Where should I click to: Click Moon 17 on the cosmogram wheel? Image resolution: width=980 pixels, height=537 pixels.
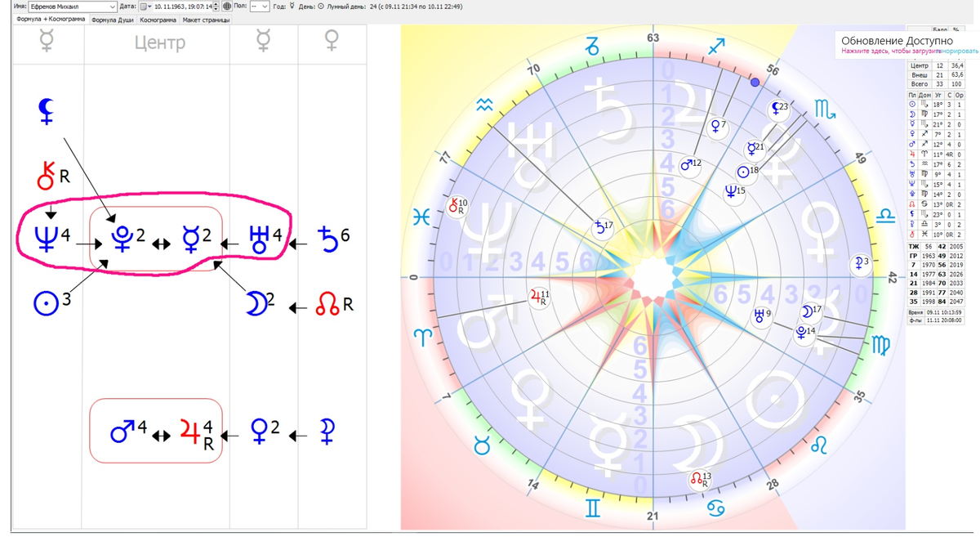tap(811, 310)
